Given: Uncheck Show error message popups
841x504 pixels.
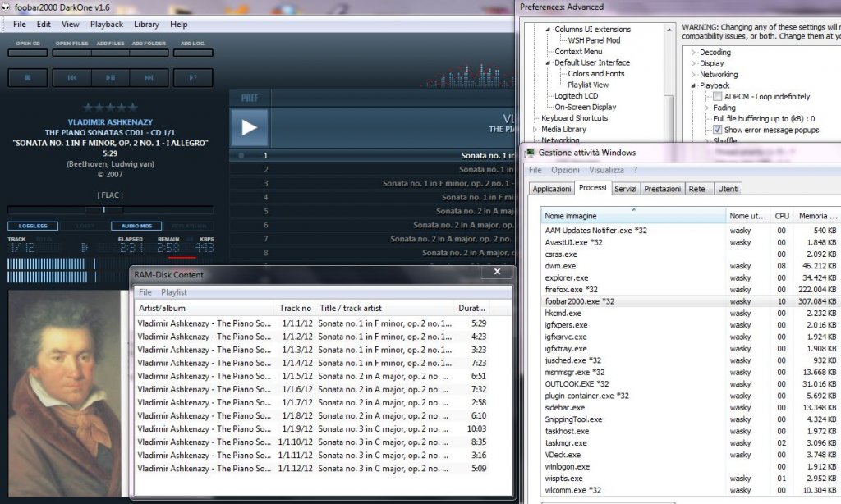Looking at the screenshot, I should click(x=717, y=130).
